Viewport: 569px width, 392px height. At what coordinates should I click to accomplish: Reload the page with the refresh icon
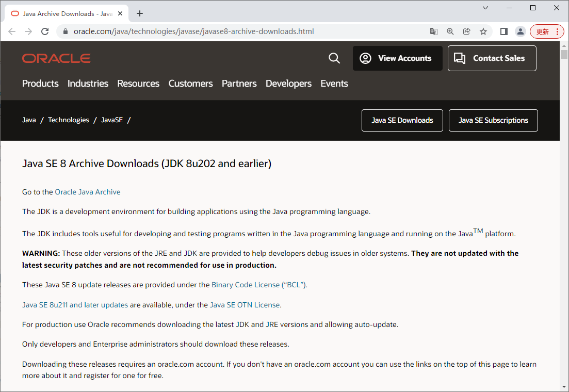(x=45, y=31)
